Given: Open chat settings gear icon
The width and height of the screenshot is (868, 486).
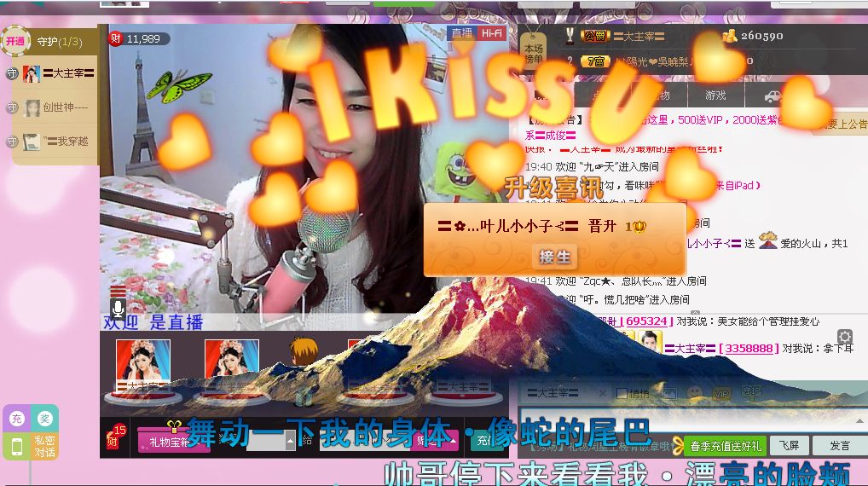Looking at the screenshot, I should coord(845,337).
